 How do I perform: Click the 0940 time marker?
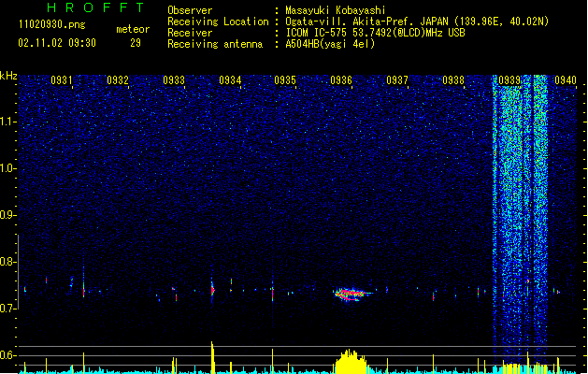point(566,80)
